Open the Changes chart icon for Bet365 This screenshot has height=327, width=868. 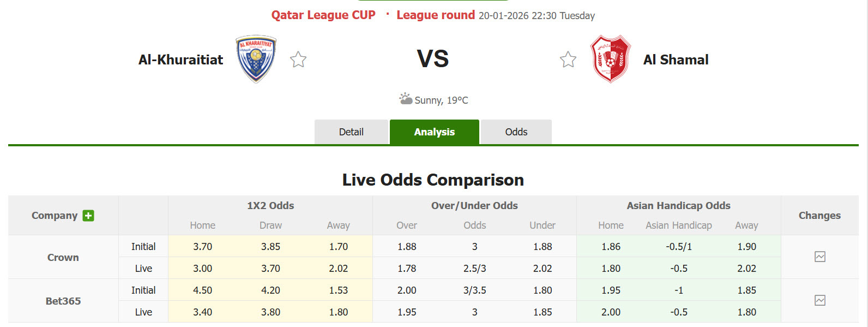819,300
